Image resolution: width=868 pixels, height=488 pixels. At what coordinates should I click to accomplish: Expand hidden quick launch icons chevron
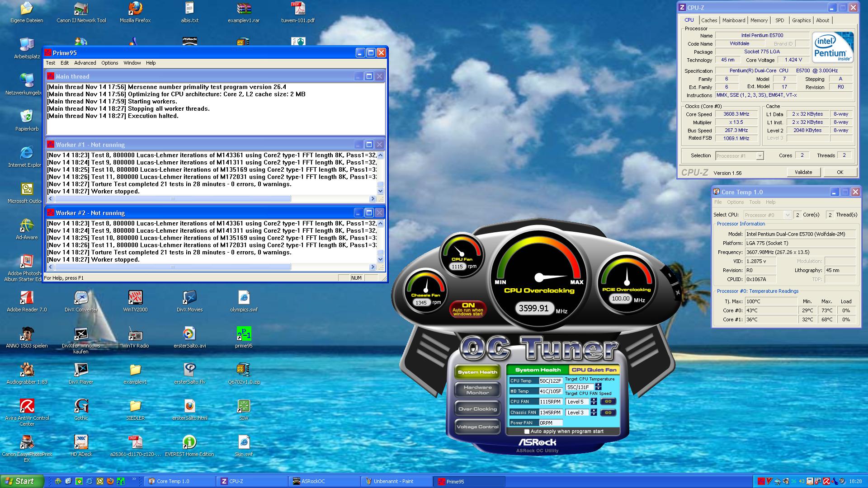point(134,479)
